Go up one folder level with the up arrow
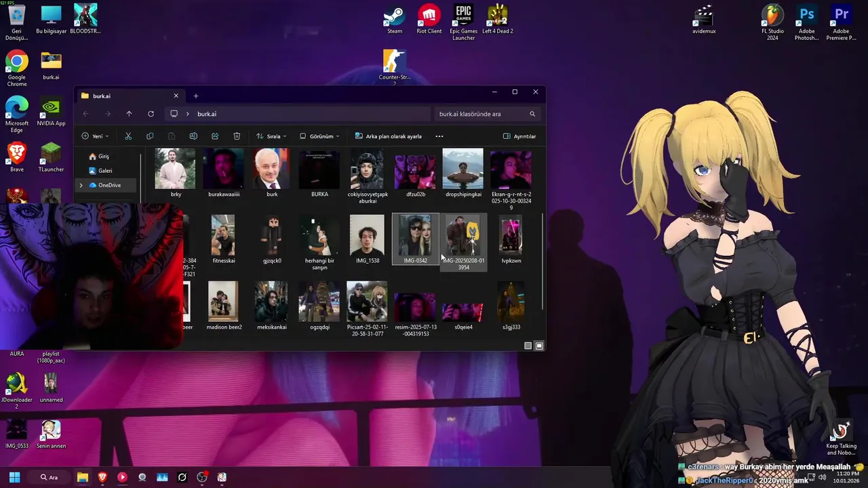Screen dimensions: 868x488 click(129, 114)
